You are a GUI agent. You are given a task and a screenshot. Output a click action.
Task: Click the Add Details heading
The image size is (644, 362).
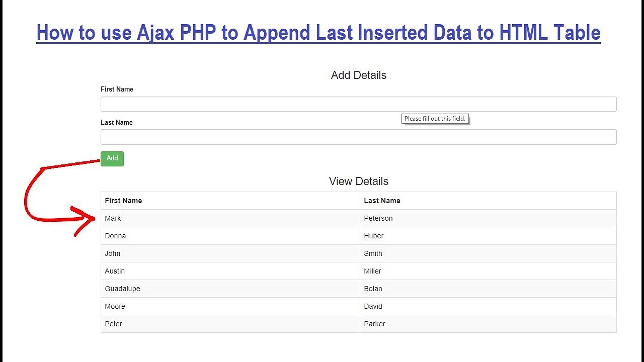358,75
